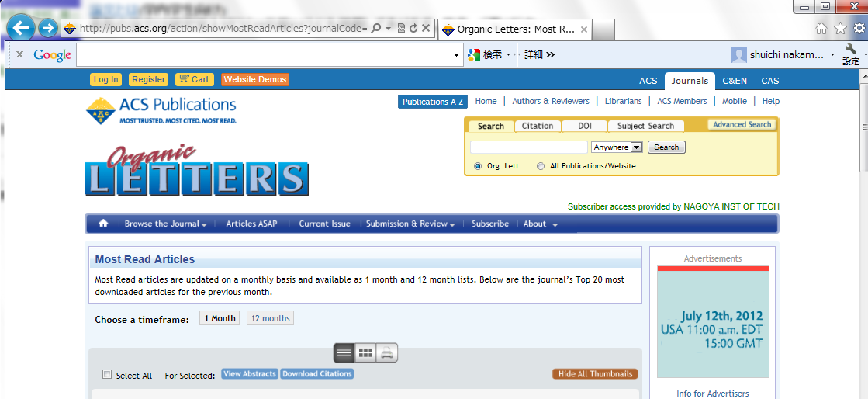
Task: Close the Organic Letters browser tab
Action: point(583,29)
